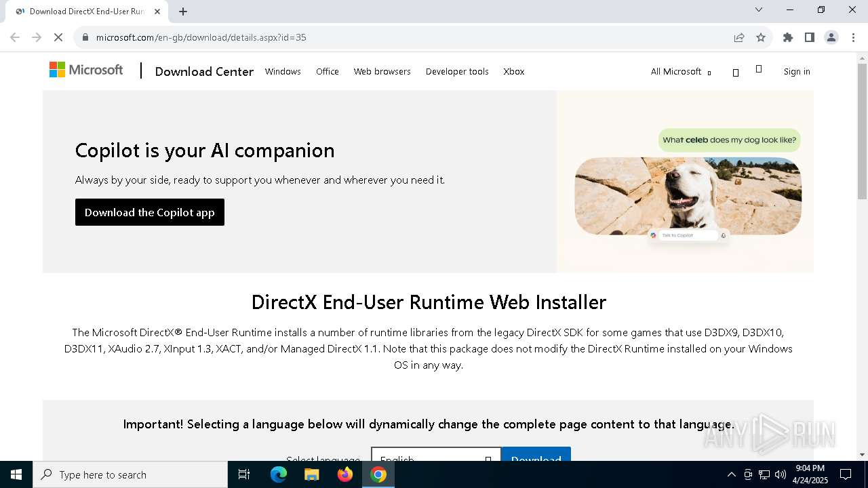Go back to previous page
This screenshot has height=488, width=868.
(x=15, y=37)
